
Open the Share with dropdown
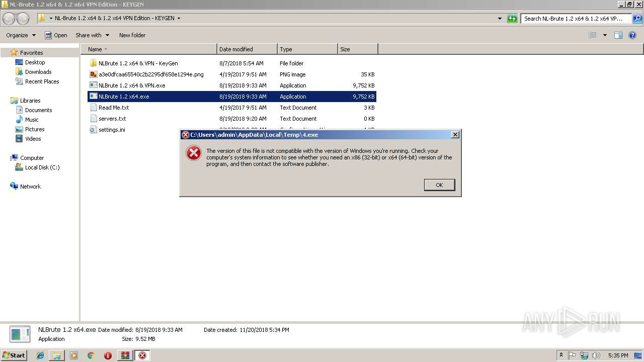[92, 35]
